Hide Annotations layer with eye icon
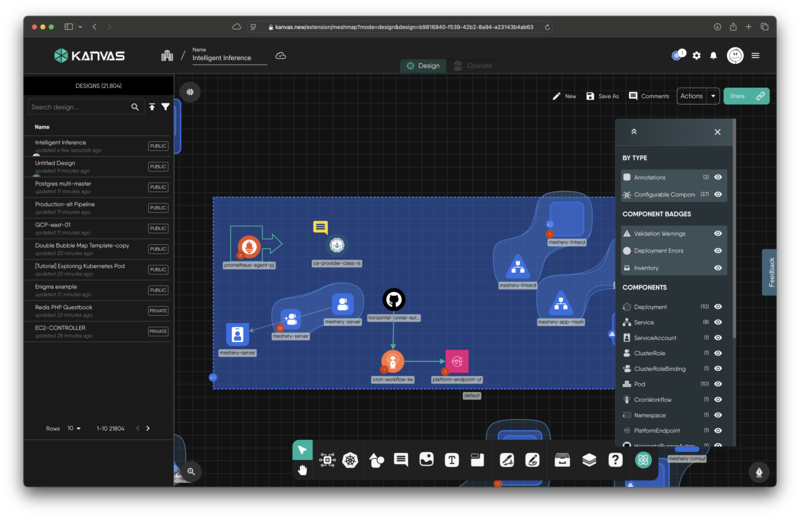 point(718,177)
